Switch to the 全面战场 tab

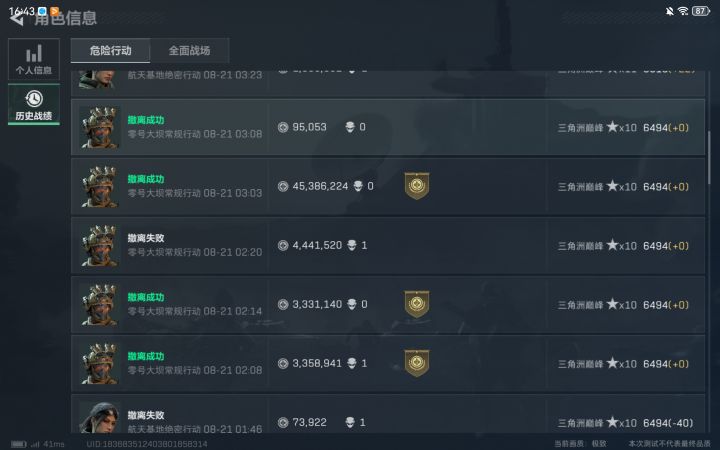[190, 51]
